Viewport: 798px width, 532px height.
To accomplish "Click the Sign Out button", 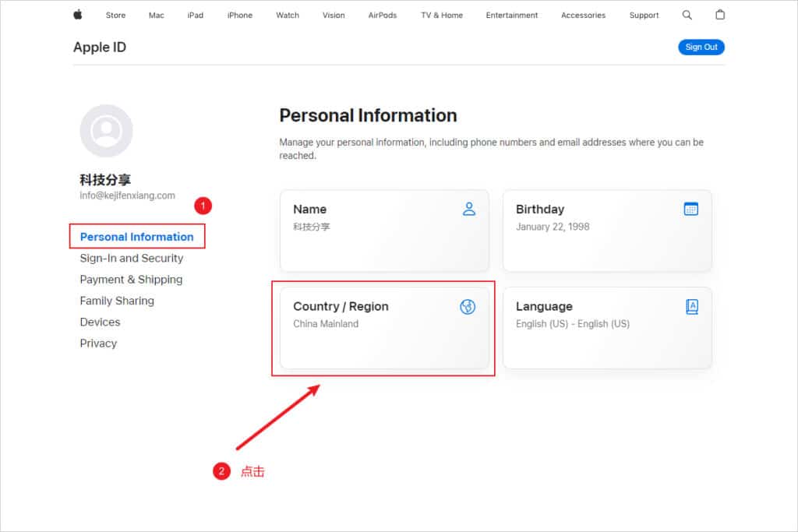I will (701, 47).
